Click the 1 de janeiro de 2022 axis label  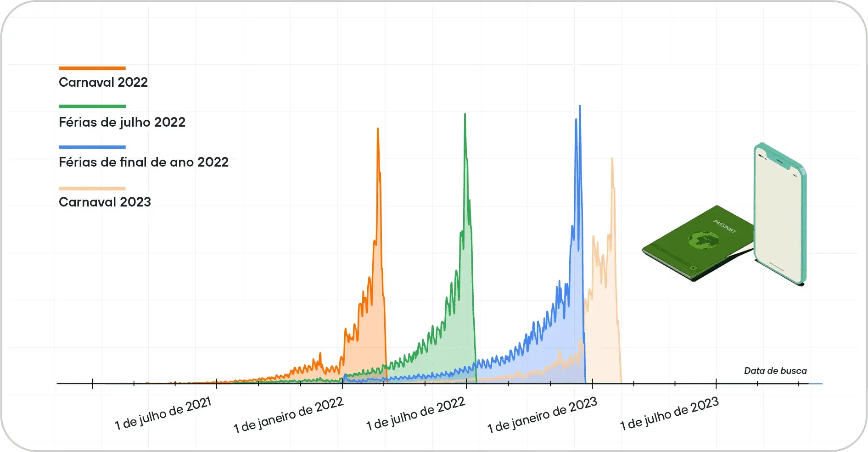point(288,415)
